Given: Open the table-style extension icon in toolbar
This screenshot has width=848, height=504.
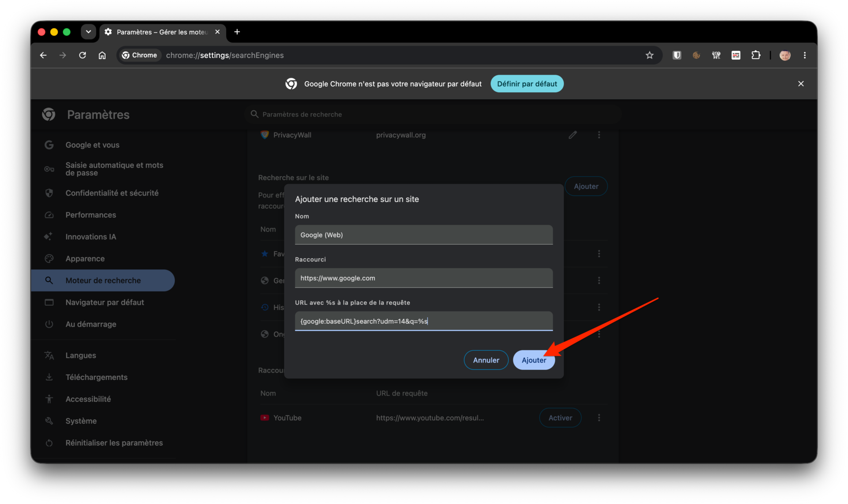Looking at the screenshot, I should (x=736, y=55).
